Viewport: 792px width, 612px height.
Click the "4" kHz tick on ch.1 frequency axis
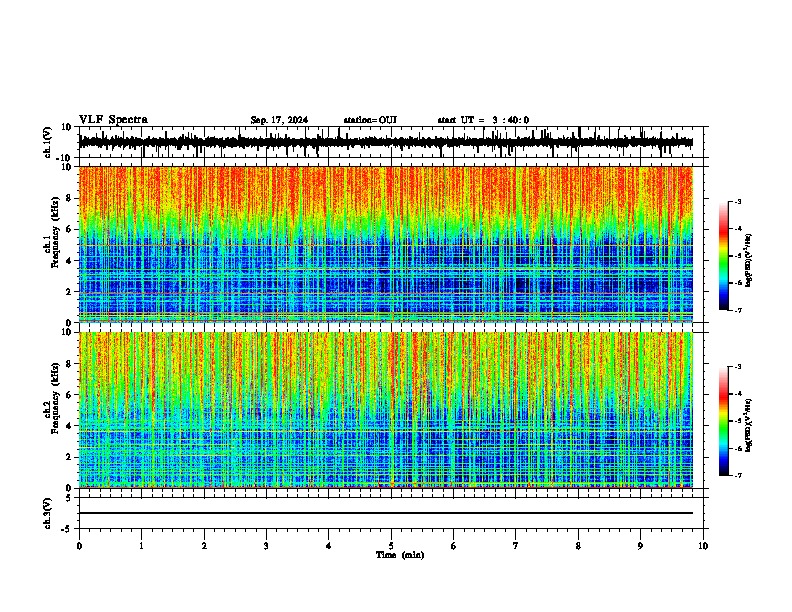click(70, 261)
